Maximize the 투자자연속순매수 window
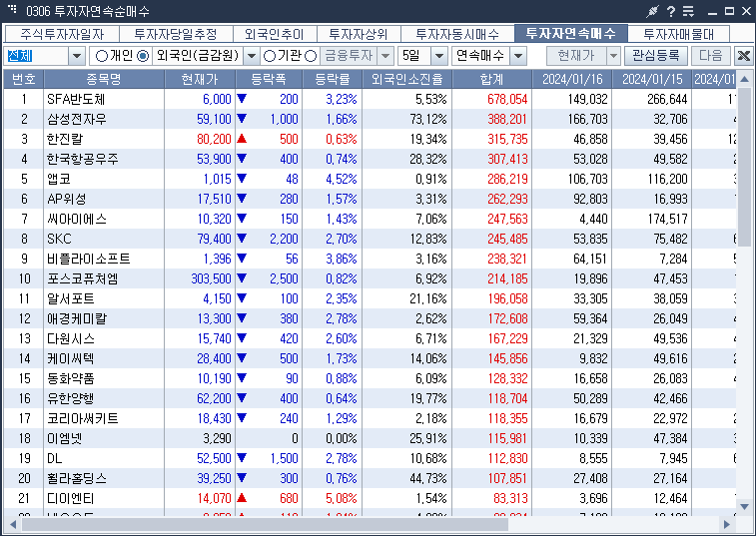756x536 pixels. [729, 11]
